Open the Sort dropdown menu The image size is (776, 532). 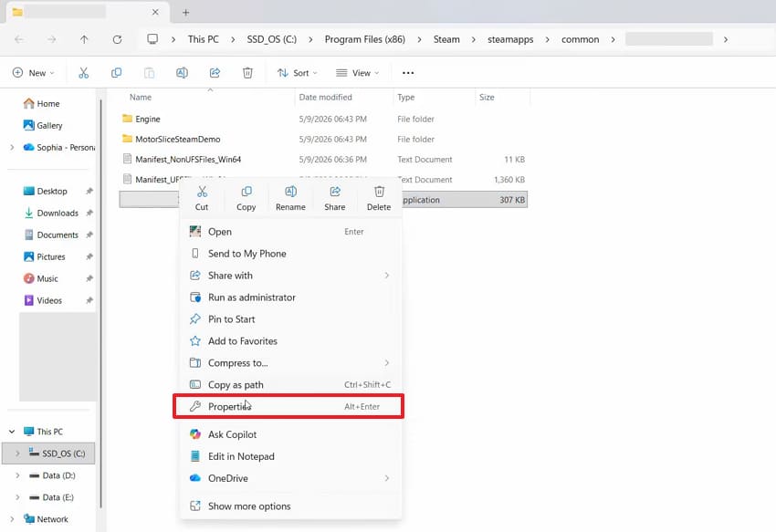click(x=297, y=73)
